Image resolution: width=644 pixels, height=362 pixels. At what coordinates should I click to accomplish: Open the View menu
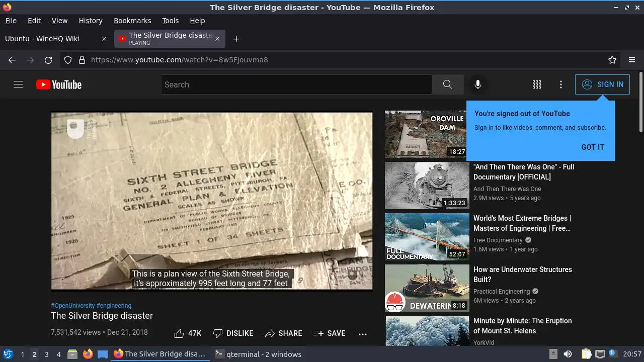[x=59, y=21]
